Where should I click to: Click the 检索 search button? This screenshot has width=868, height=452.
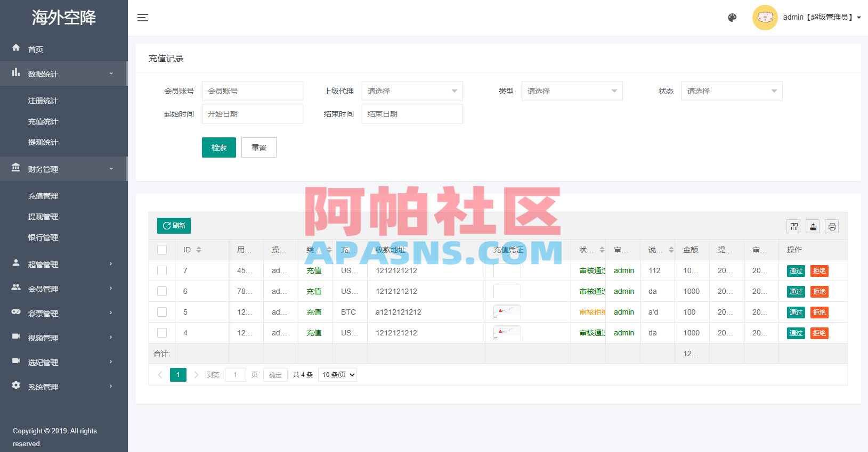point(219,147)
